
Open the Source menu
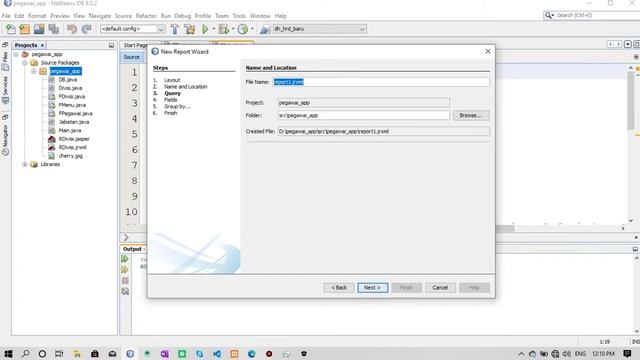tap(123, 16)
